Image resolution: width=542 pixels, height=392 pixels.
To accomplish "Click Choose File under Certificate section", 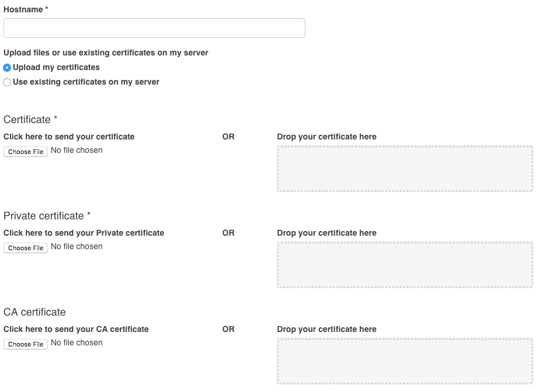I will tap(26, 152).
